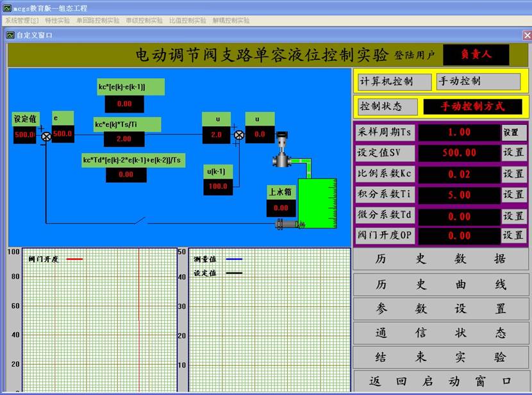
Task: Click the red 负责人 user indicator
Action: (x=477, y=55)
